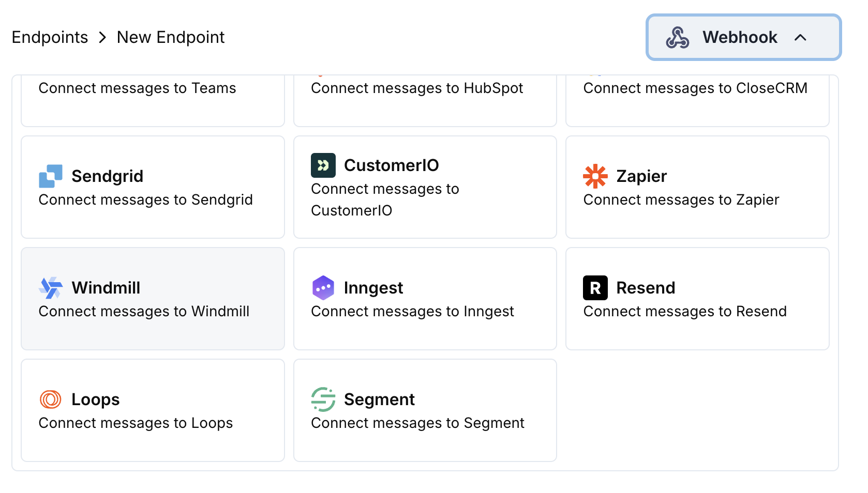Click the CustomerIO logo icon

point(322,165)
